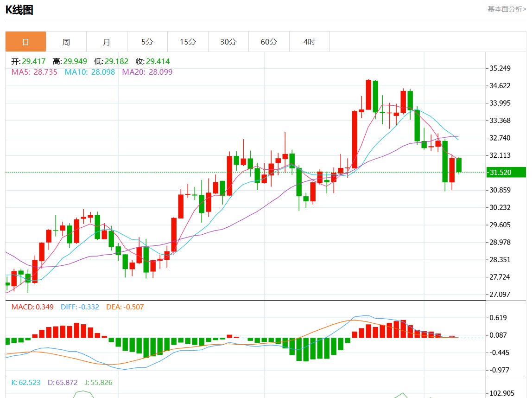Image resolution: width=532 pixels, height=398 pixels.
Task: Click the 35.249 price axis label
Action: point(500,68)
